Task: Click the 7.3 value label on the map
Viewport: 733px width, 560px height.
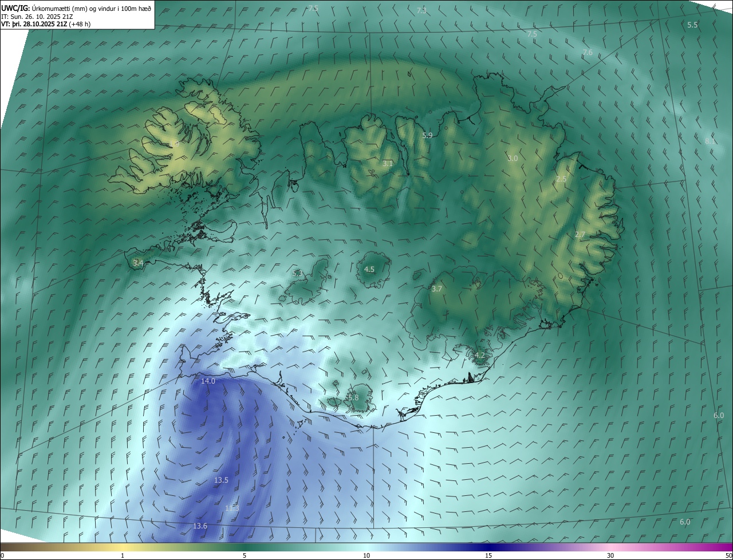Action: [421, 11]
